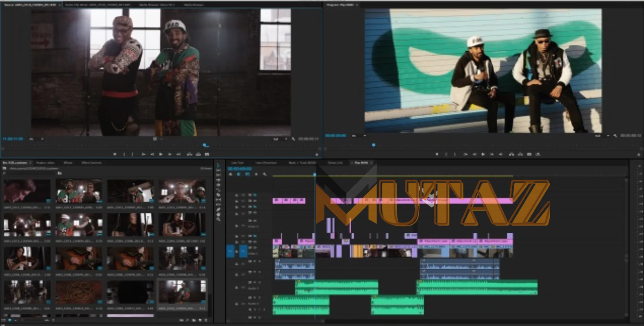
Task: Select the first clip thumbnail in the bin
Action: (27, 191)
